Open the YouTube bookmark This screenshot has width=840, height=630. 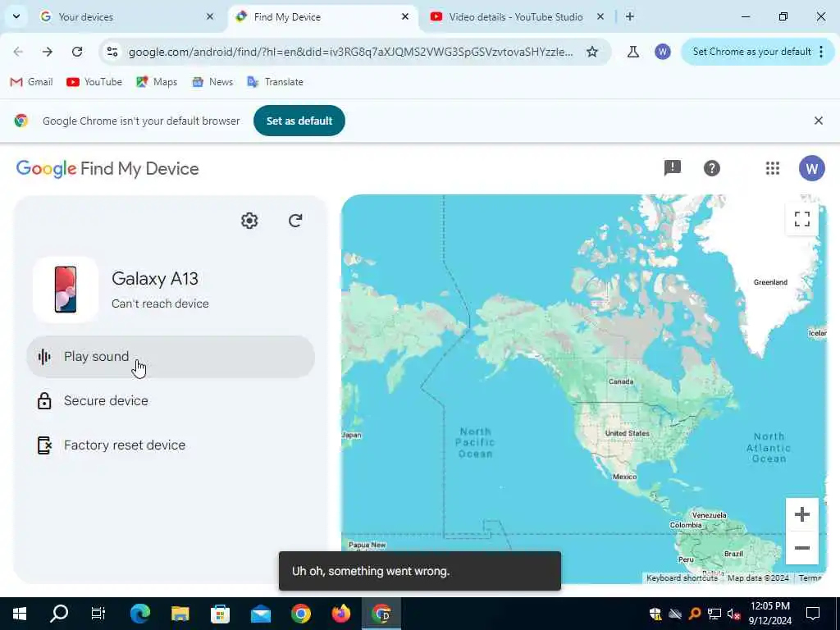coord(94,82)
